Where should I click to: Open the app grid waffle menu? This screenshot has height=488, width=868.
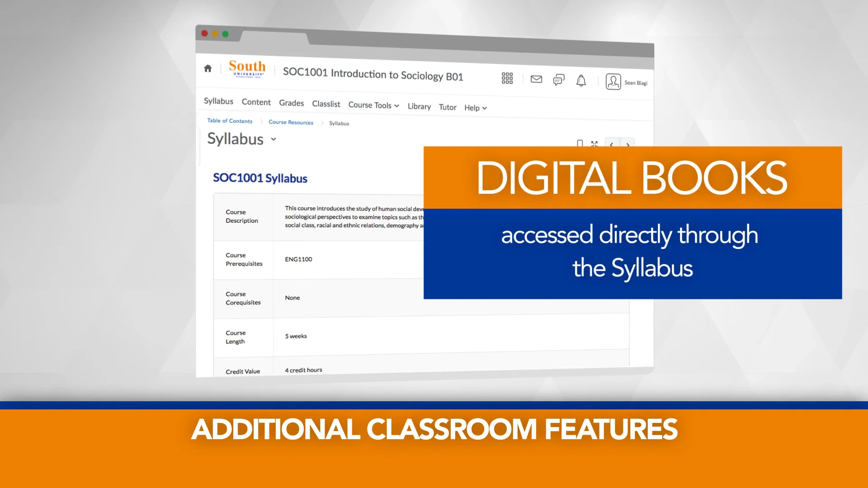point(507,78)
